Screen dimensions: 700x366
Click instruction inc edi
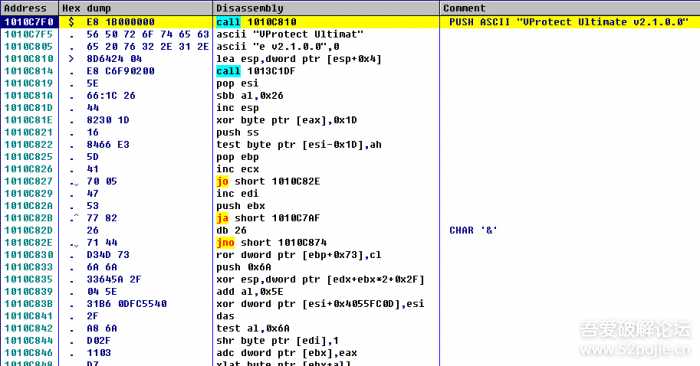(237, 194)
